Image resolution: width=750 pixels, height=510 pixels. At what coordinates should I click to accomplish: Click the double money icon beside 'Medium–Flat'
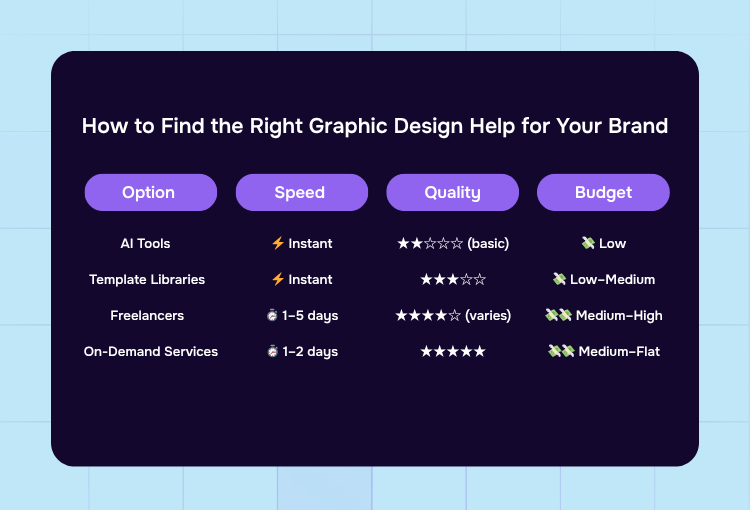pos(561,351)
